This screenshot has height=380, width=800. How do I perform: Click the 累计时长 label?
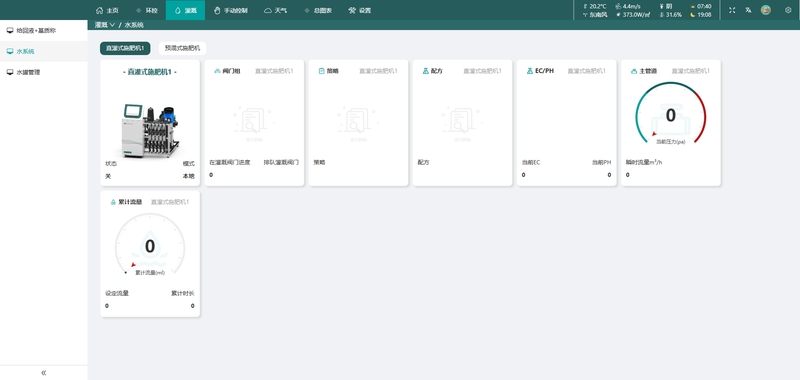183,293
